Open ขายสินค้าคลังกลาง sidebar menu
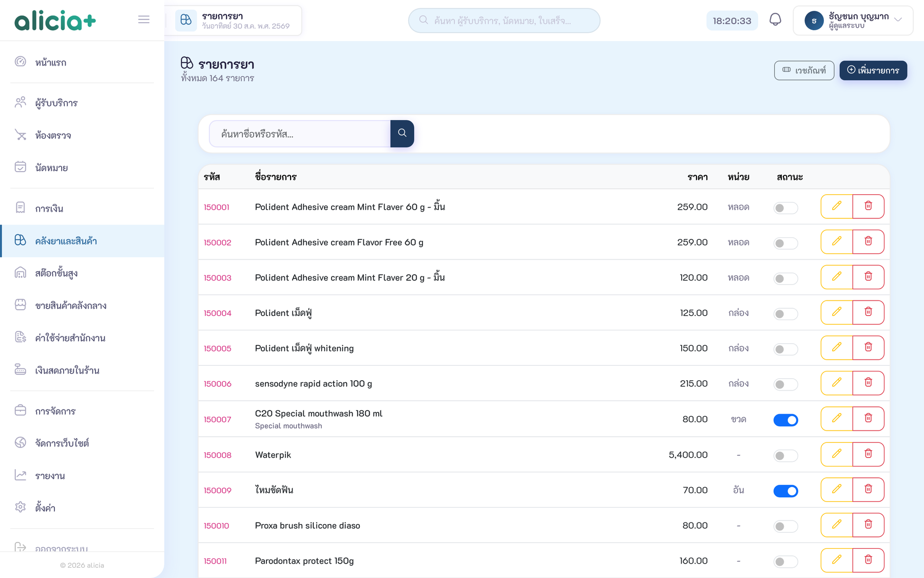The height and width of the screenshot is (578, 924). pyautogui.click(x=82, y=305)
